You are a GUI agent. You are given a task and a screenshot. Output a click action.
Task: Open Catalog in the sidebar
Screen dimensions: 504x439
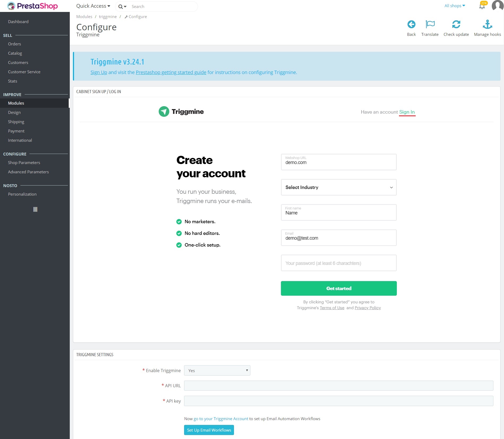(x=15, y=53)
